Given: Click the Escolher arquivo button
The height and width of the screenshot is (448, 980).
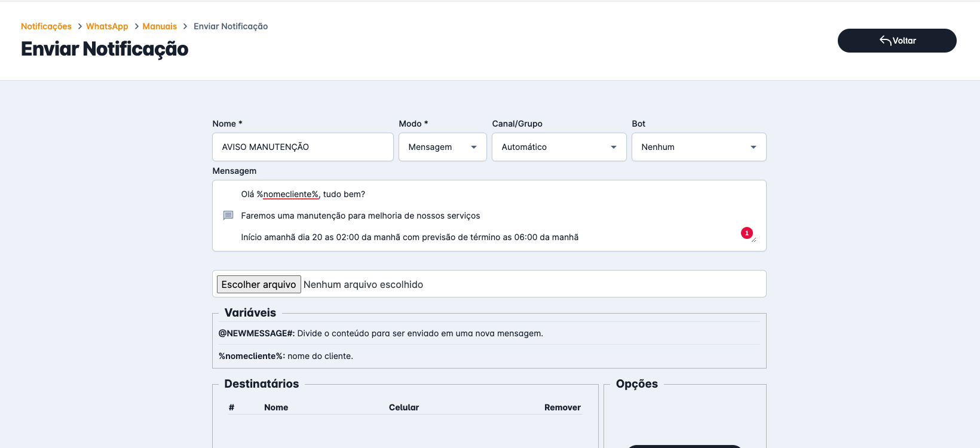Looking at the screenshot, I should [259, 284].
